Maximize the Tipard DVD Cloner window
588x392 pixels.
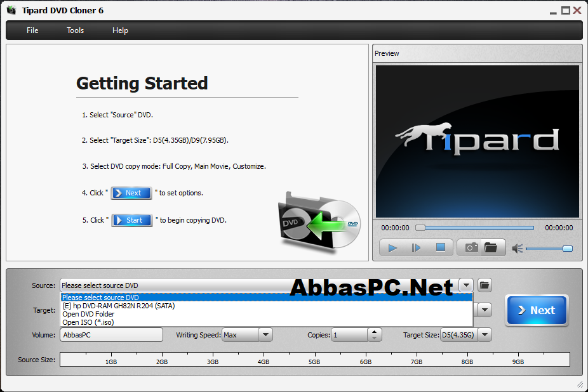click(x=566, y=11)
